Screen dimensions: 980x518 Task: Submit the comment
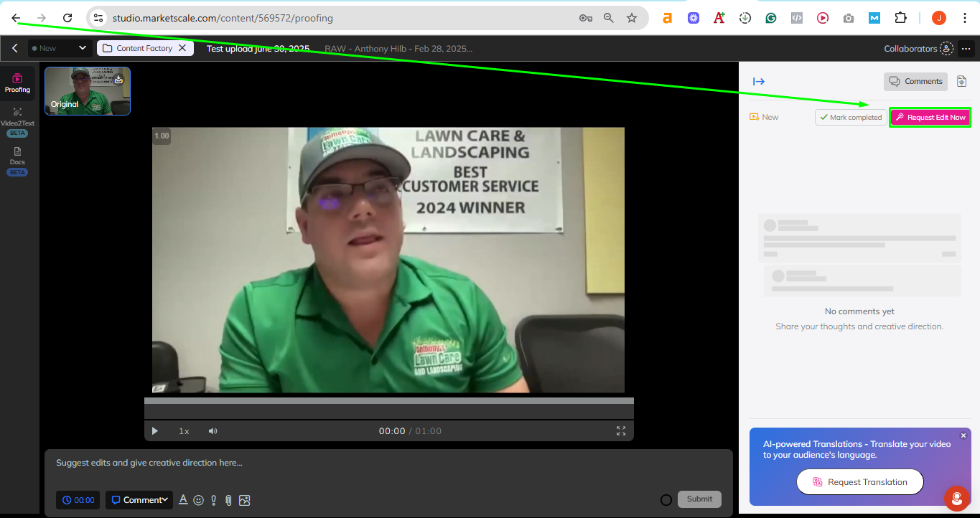pyautogui.click(x=699, y=499)
